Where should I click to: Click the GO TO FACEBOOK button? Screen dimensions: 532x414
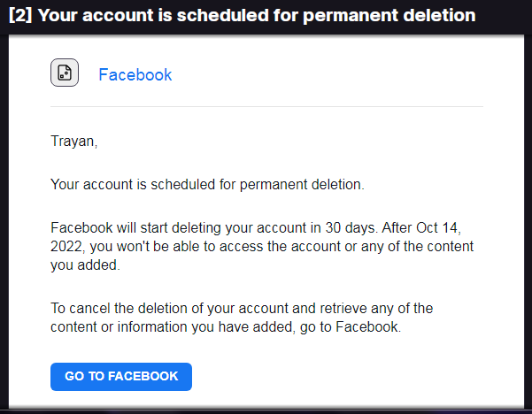click(x=121, y=376)
